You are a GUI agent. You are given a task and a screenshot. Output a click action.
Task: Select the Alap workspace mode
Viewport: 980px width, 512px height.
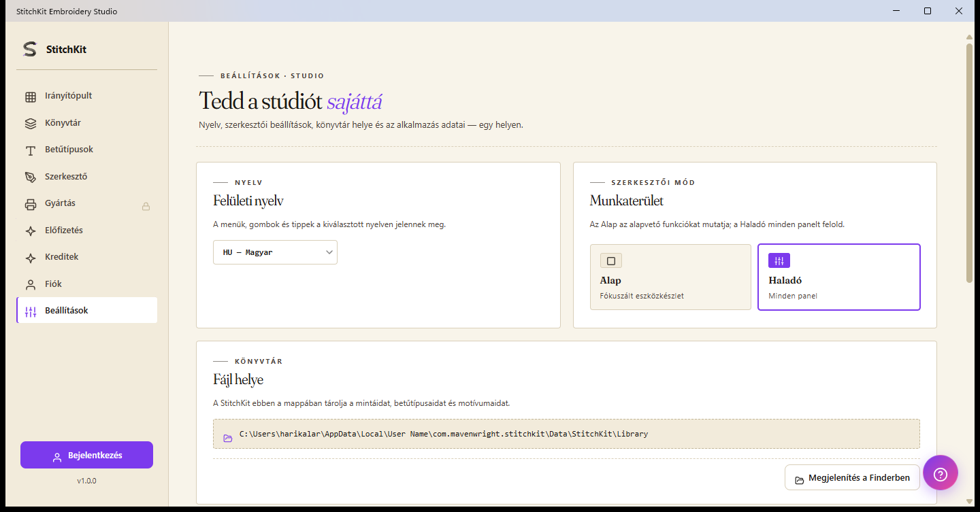[x=670, y=277]
